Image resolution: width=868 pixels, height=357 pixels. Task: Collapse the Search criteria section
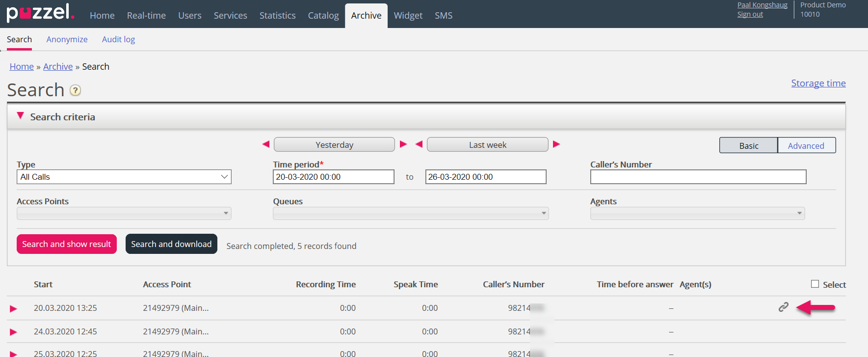coord(21,116)
